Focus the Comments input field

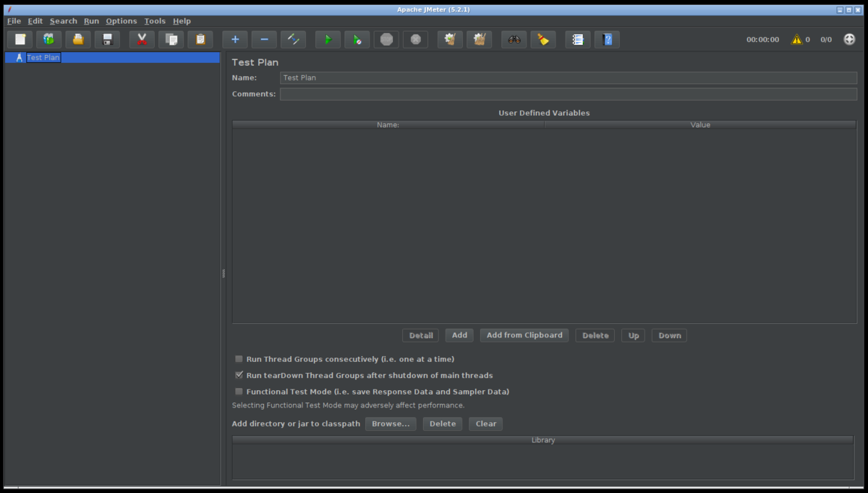point(569,94)
